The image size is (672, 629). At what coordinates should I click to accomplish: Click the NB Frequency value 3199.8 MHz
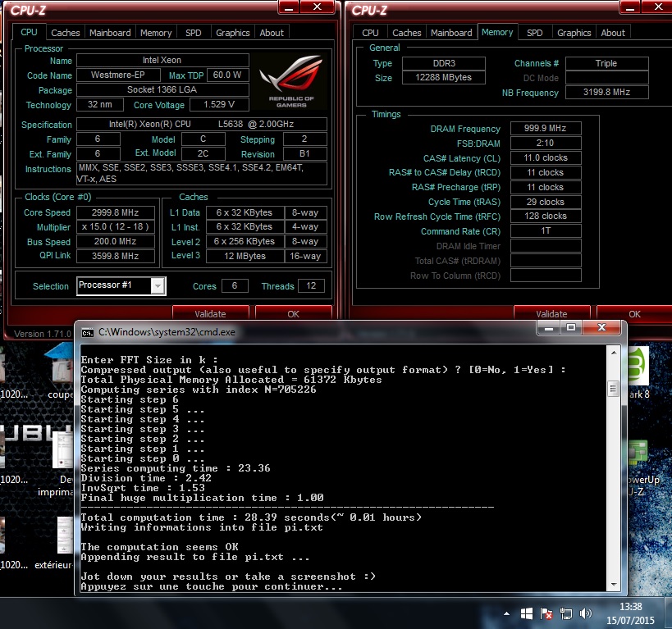coord(607,92)
